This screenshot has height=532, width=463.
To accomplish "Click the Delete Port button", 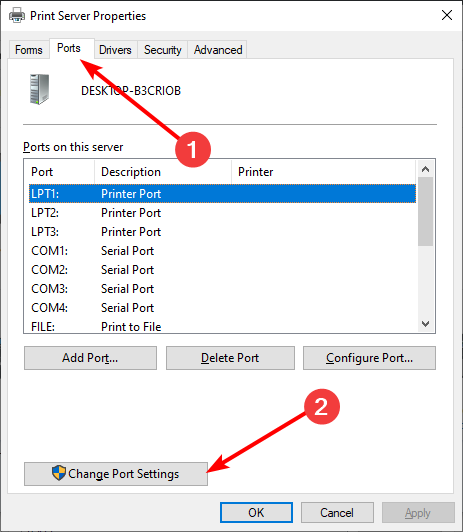I will click(230, 358).
